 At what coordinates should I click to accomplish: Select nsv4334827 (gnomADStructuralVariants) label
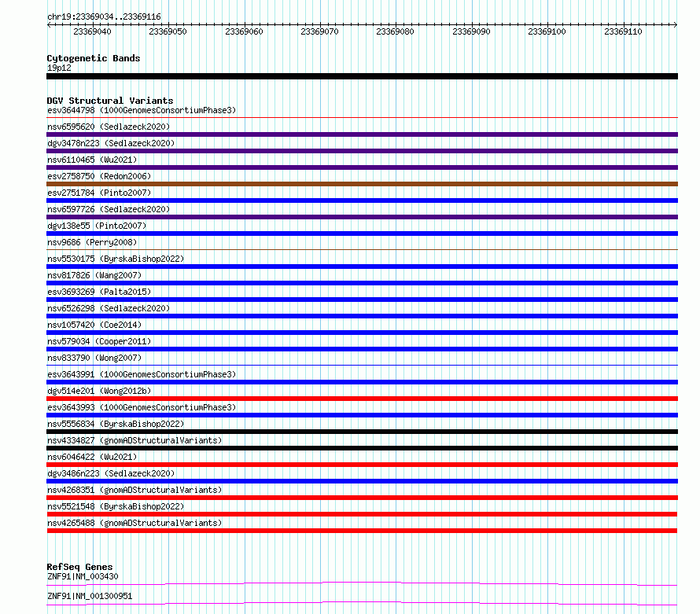tap(134, 440)
